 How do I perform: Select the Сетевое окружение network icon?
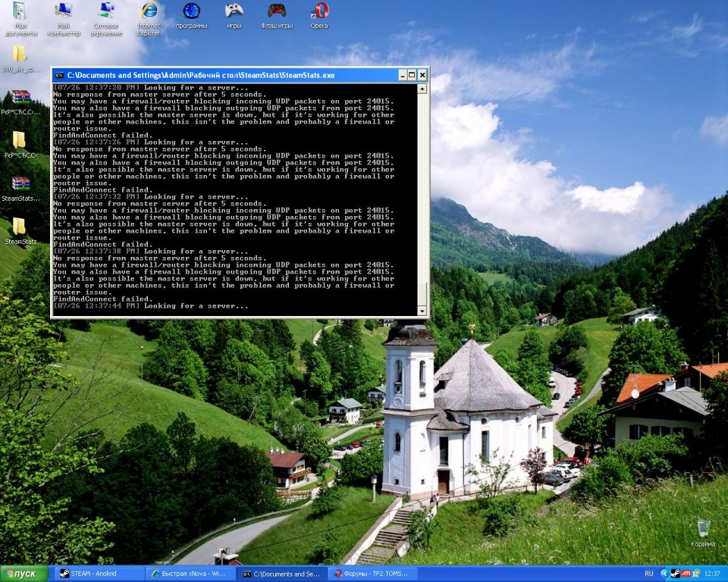pyautogui.click(x=106, y=11)
